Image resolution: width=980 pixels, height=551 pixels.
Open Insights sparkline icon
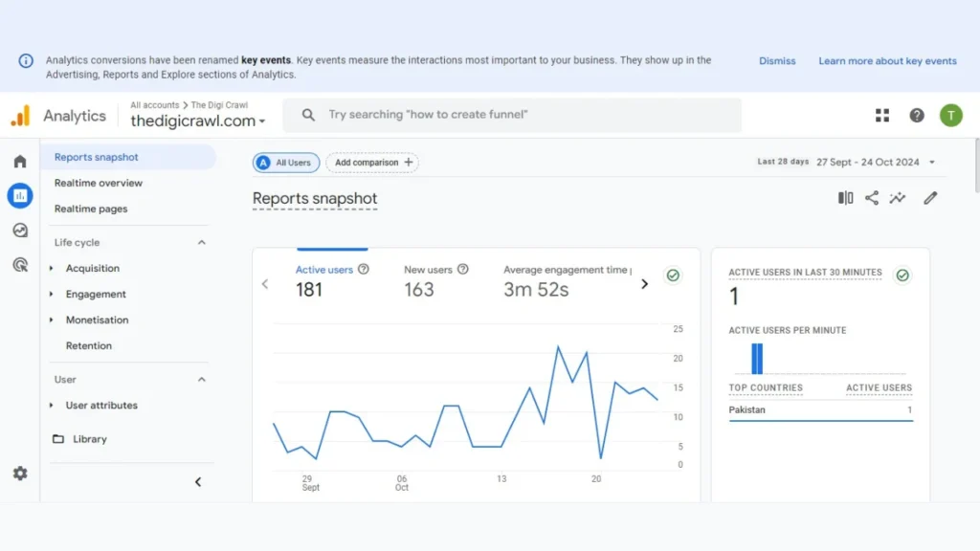898,198
